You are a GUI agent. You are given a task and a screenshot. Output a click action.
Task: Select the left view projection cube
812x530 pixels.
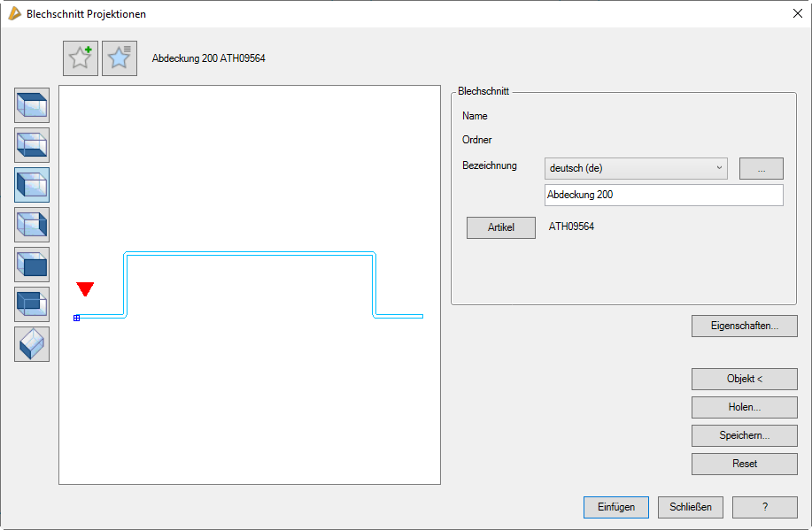tap(32, 185)
